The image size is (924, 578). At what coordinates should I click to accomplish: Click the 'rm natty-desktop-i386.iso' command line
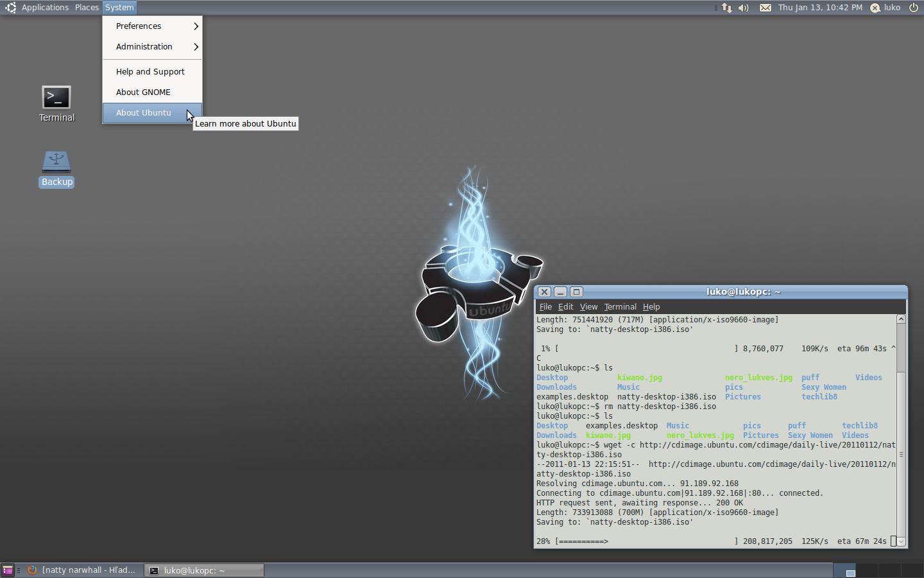(x=626, y=407)
